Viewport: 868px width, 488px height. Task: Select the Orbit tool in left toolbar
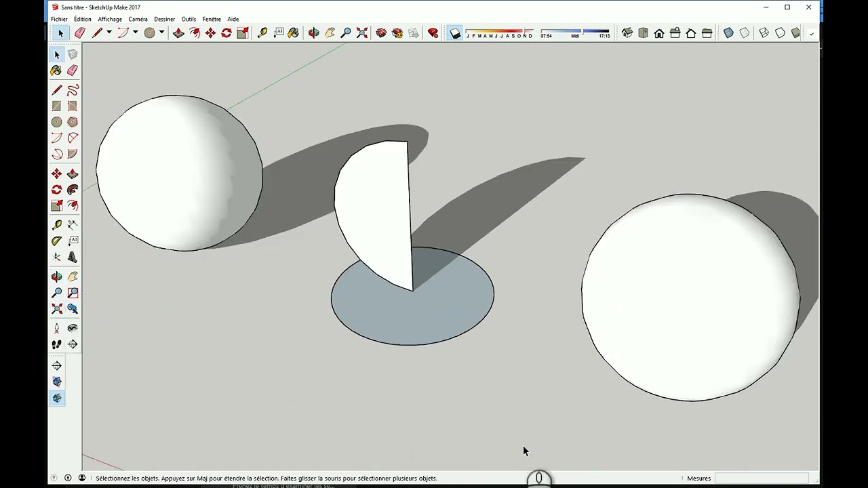pos(56,277)
